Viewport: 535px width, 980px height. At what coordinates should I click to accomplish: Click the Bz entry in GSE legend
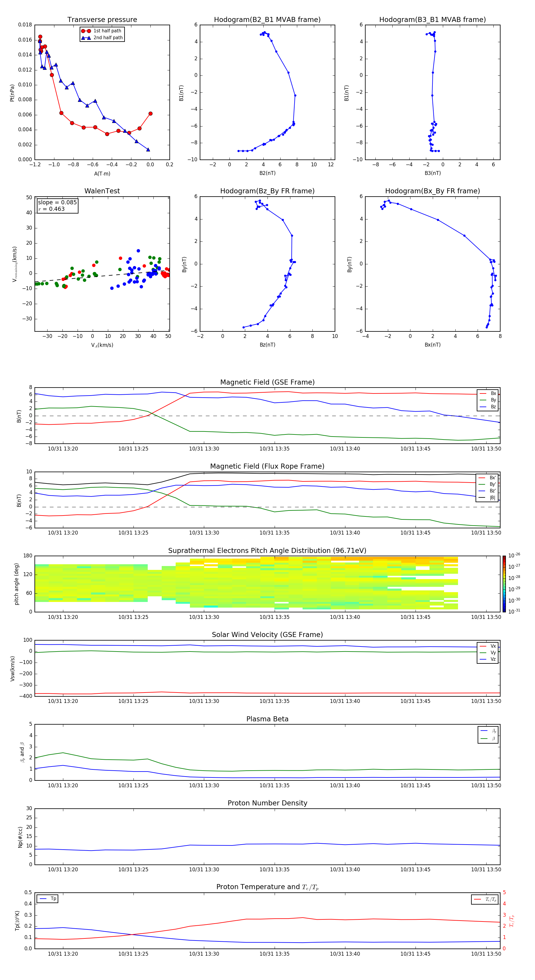point(488,407)
